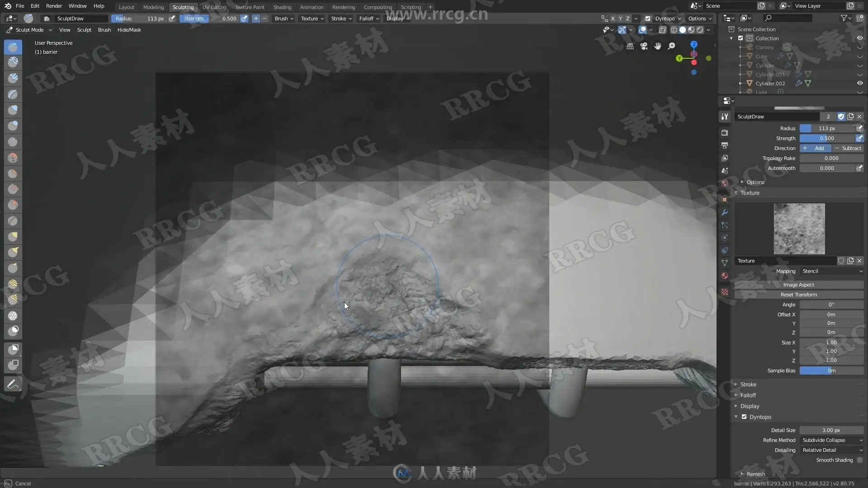Open the Mapping Stencil dropdown
This screenshot has height=488, width=868.
[x=832, y=271]
